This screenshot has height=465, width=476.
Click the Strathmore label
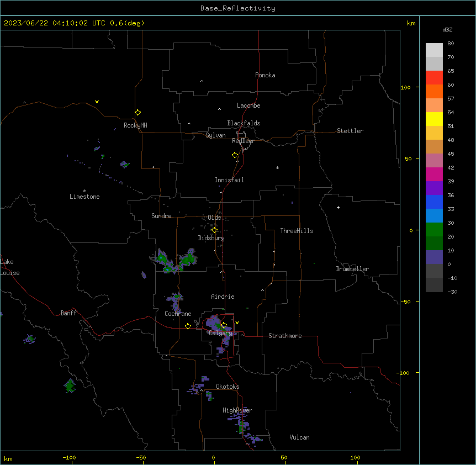(x=285, y=336)
